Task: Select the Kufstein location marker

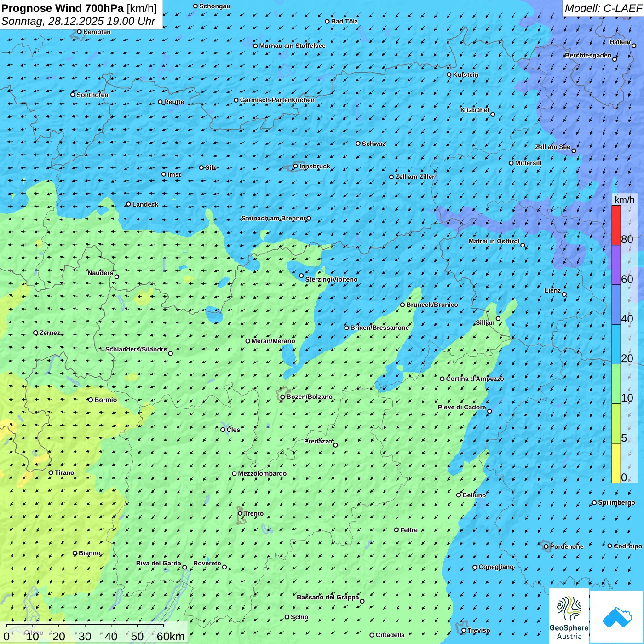Action: (449, 75)
